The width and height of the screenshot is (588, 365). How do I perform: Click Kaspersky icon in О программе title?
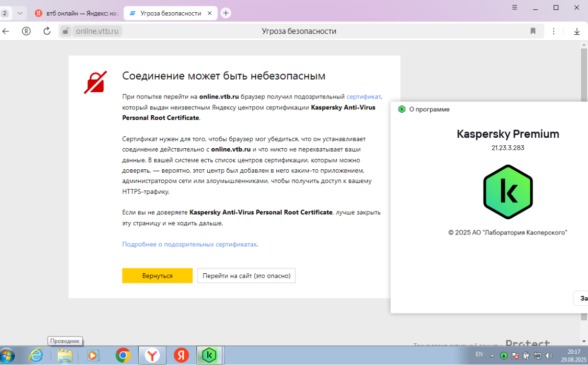tap(402, 109)
